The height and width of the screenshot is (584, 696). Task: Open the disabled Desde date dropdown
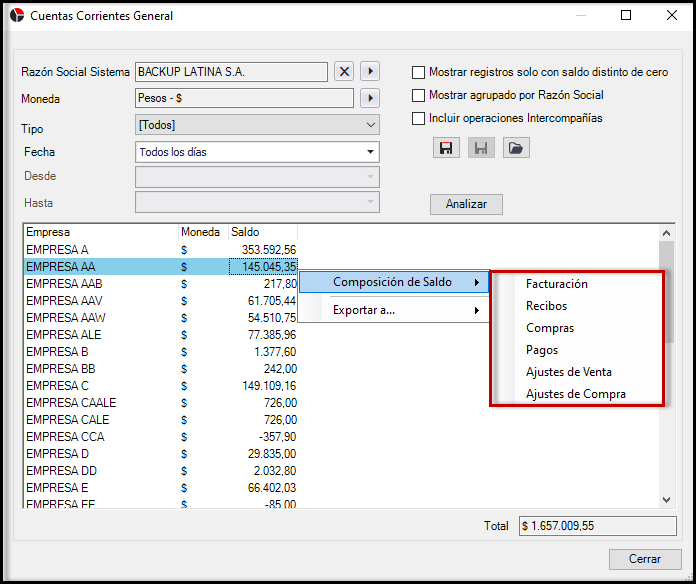pos(257,177)
